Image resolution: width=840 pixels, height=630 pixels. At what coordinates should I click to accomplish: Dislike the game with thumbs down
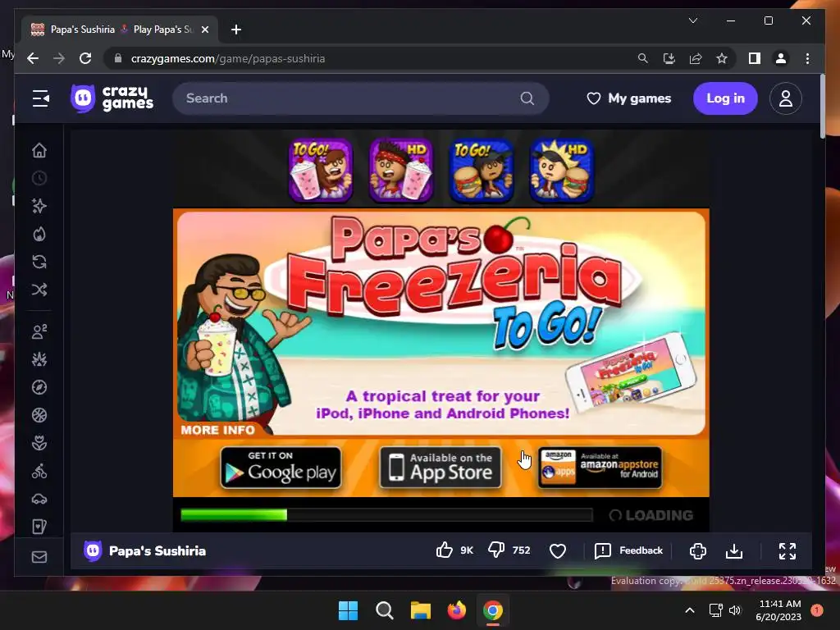(496, 550)
